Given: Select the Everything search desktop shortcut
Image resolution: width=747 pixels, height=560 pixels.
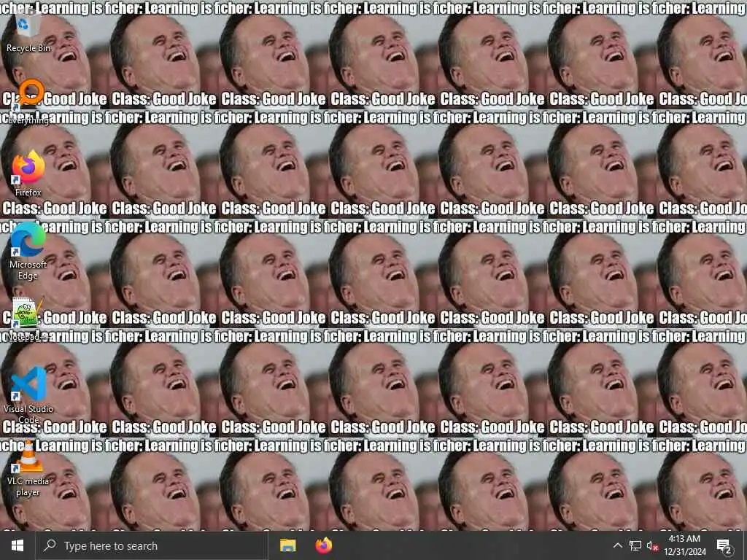Looking at the screenshot, I should pos(28,101).
